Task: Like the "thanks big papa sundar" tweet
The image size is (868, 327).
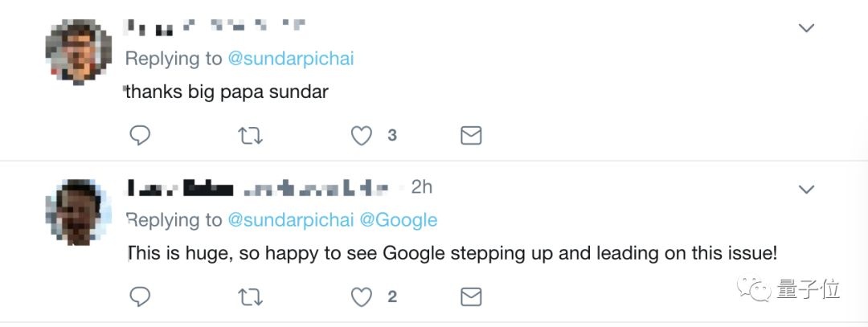Action: 362,136
